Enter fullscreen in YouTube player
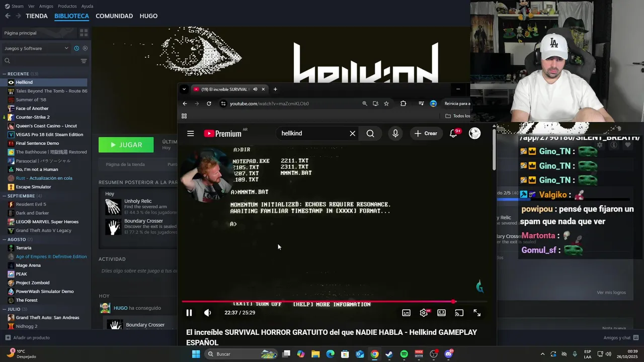Image resolution: width=644 pixels, height=362 pixels. coord(477,313)
